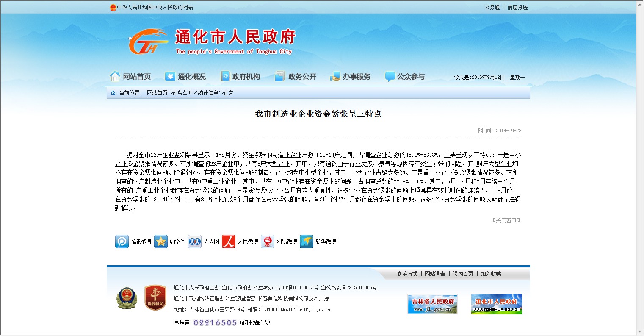Screen dimensions: 644x336
Task: Click the 统计信息 breadcrumb link
Action: pos(208,93)
